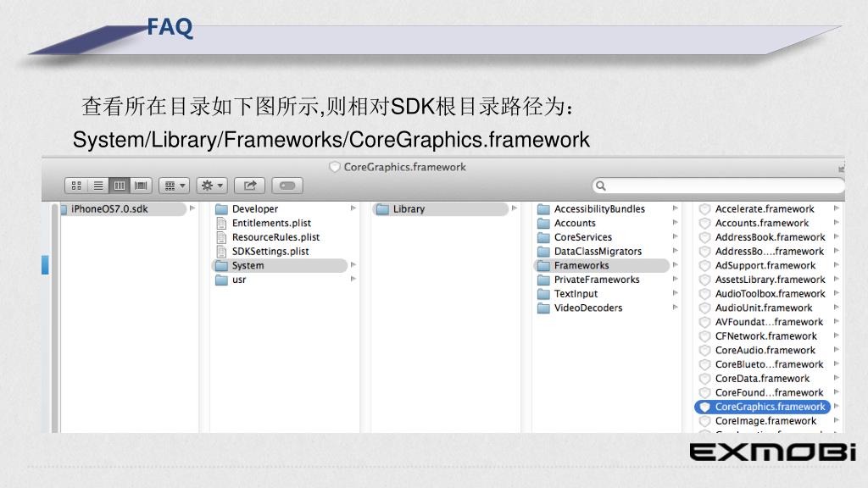Expand the arrow next to usr
Image resolution: width=868 pixels, height=488 pixels.
[x=353, y=279]
